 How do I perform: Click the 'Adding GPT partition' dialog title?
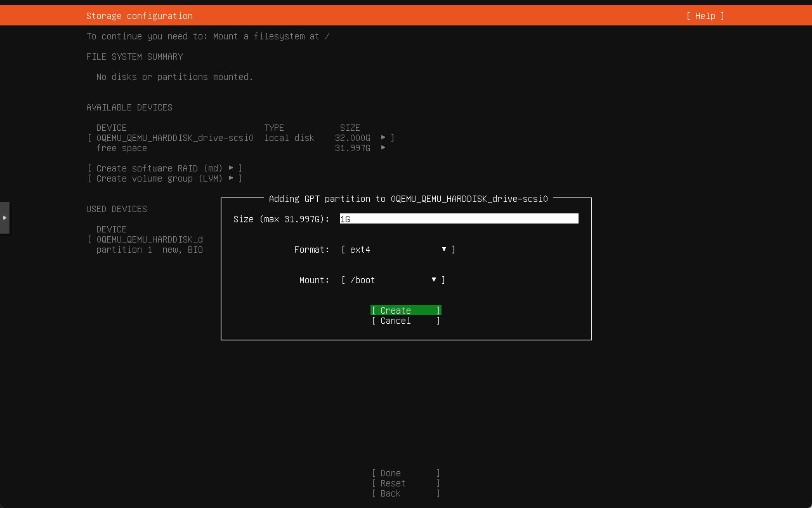click(409, 199)
